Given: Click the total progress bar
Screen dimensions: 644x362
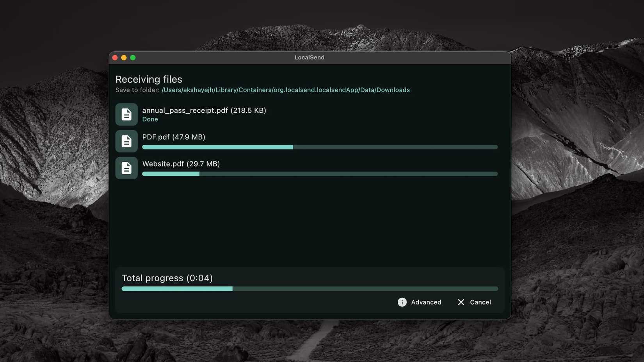Looking at the screenshot, I should (310, 289).
